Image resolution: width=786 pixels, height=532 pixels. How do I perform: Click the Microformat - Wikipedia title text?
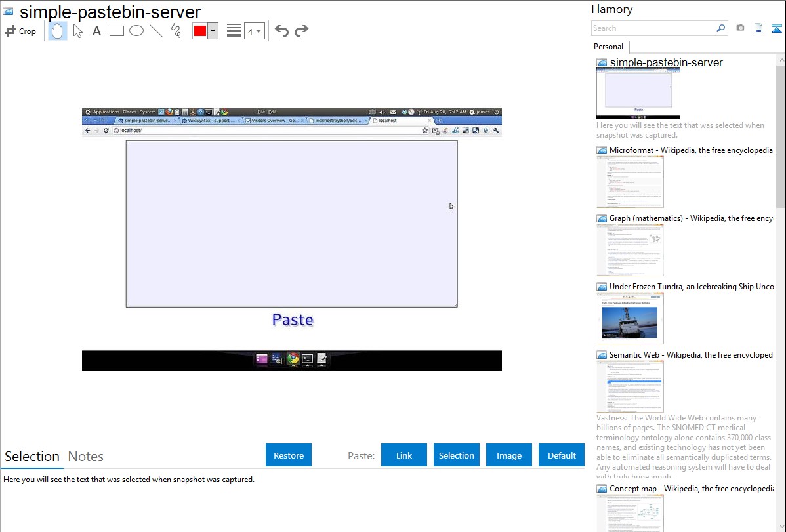point(691,150)
